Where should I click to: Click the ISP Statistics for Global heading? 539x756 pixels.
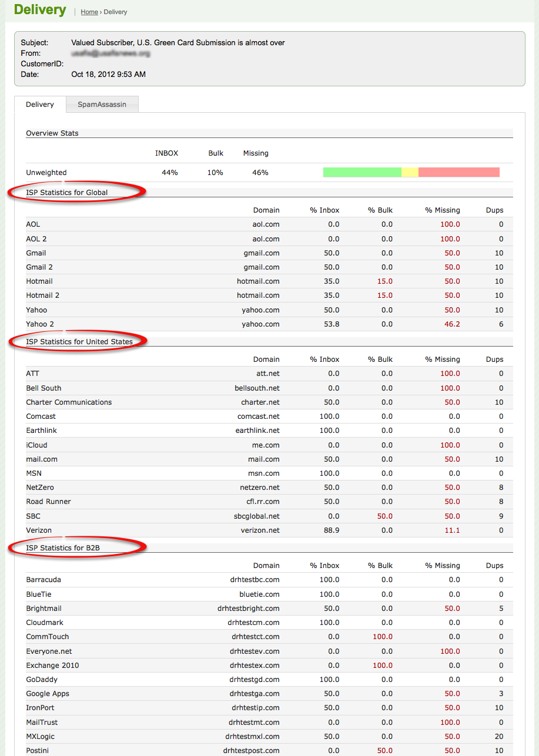click(x=67, y=192)
